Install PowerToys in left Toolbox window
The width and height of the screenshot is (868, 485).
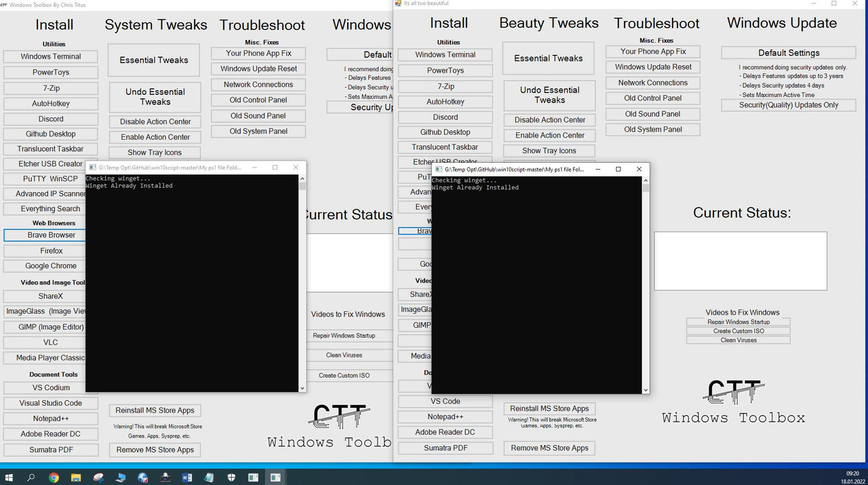tap(51, 73)
